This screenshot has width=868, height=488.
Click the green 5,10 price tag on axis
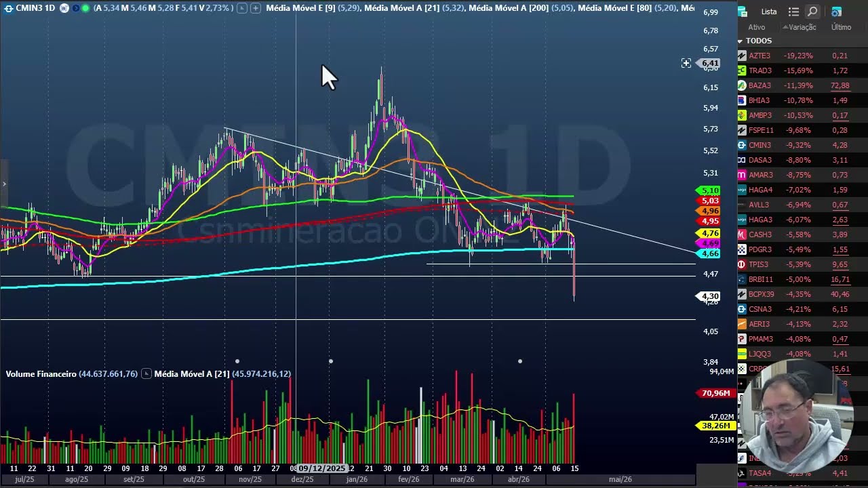(x=709, y=190)
